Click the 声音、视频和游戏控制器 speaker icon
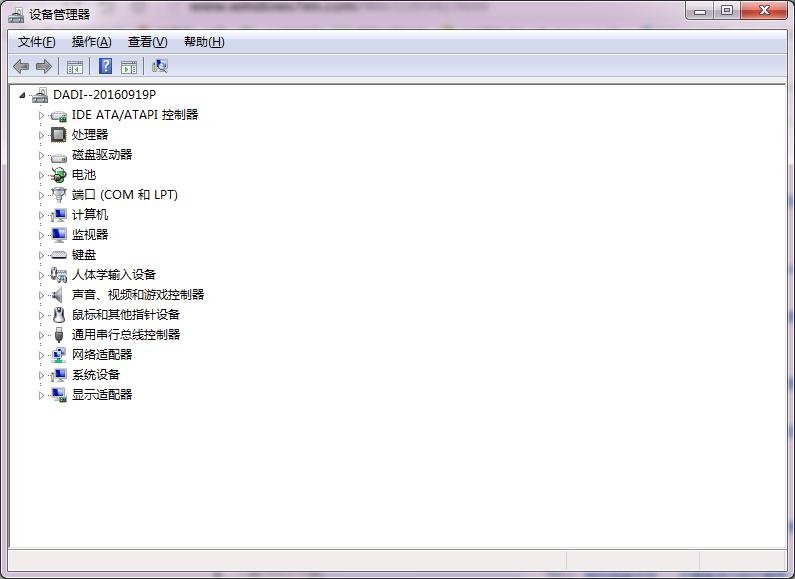The image size is (795, 579). (58, 295)
